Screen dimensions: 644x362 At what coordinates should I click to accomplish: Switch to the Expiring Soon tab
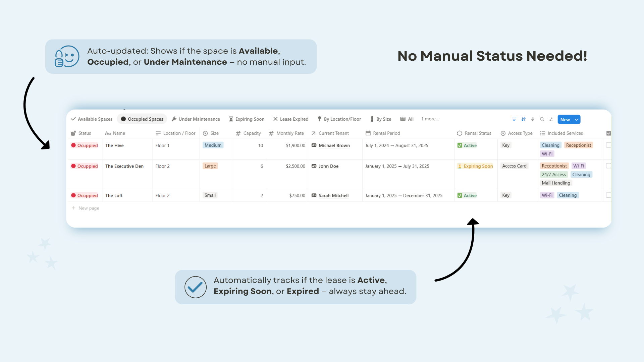pos(247,119)
